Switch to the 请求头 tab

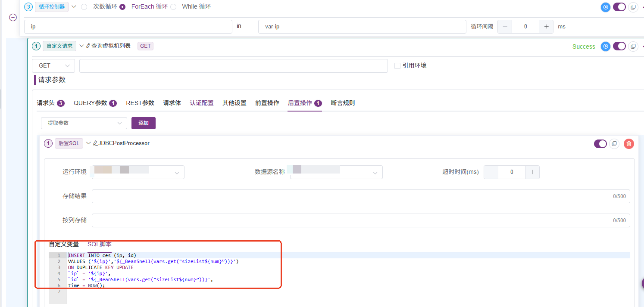pos(50,103)
